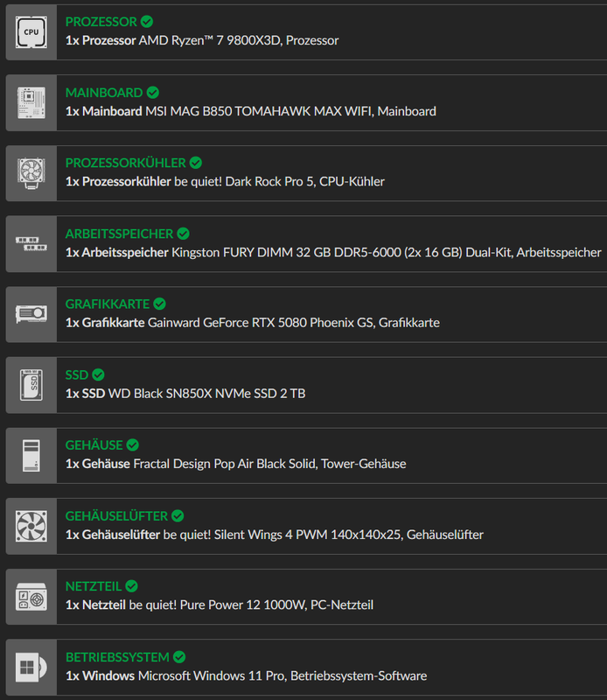607x700 pixels.
Task: Open the PROZESSORKÜHLER category heading
Action: [x=125, y=163]
